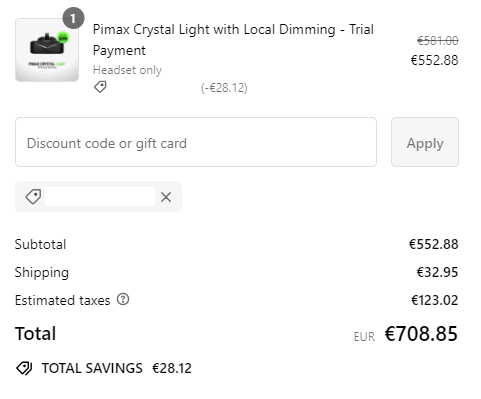The height and width of the screenshot is (399, 481).
Task: Click the Shipping cost €32.95
Action: click(438, 272)
